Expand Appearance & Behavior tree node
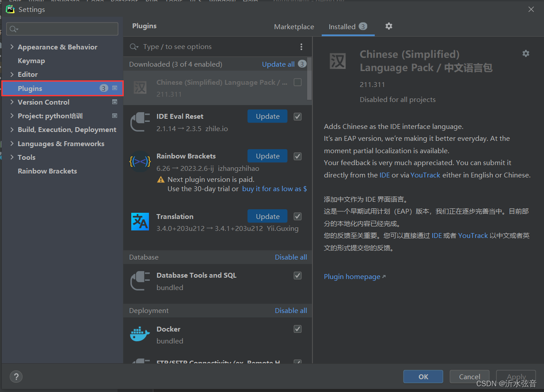The height and width of the screenshot is (392, 544). coord(12,47)
